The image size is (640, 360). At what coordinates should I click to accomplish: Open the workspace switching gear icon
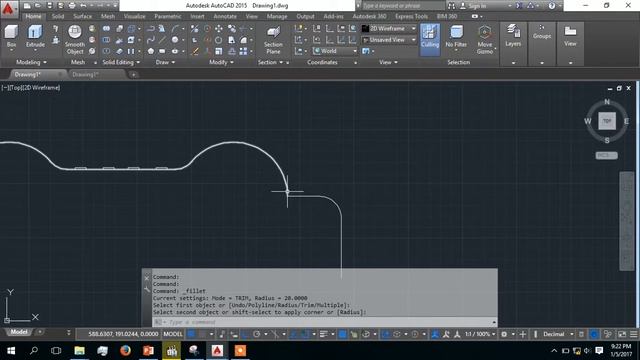[504, 334]
